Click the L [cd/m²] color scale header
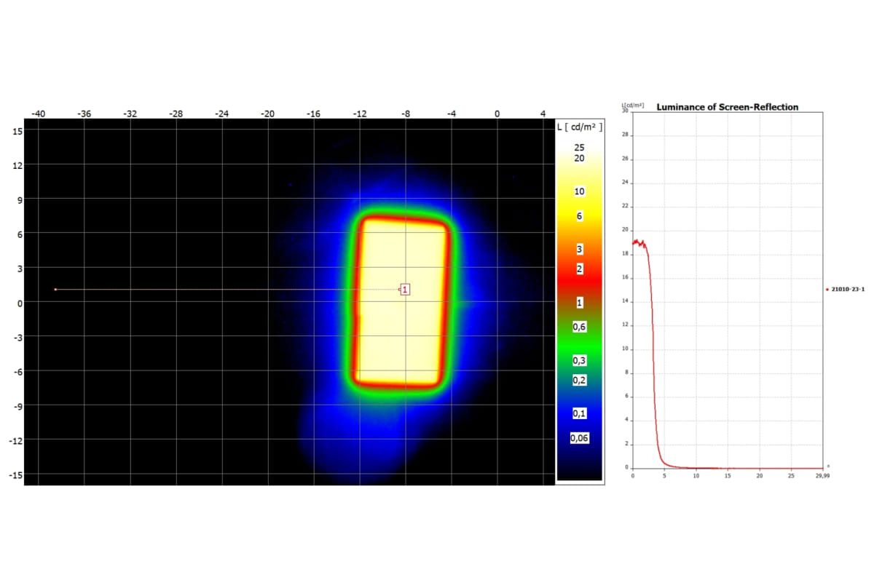 pos(579,127)
